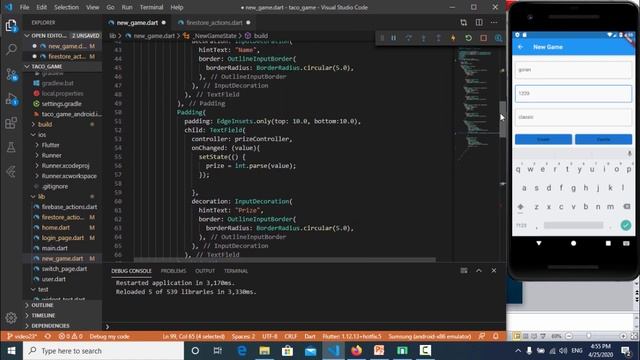Image resolution: width=640 pixels, height=360 pixels.
Task: Open editor More Actions menu
Action: pyautogui.click(x=494, y=22)
